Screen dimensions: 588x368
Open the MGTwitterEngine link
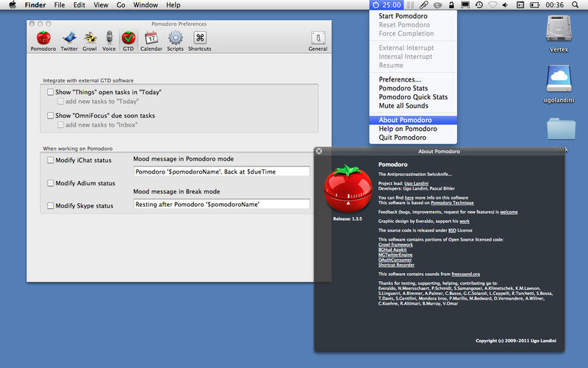pos(395,255)
